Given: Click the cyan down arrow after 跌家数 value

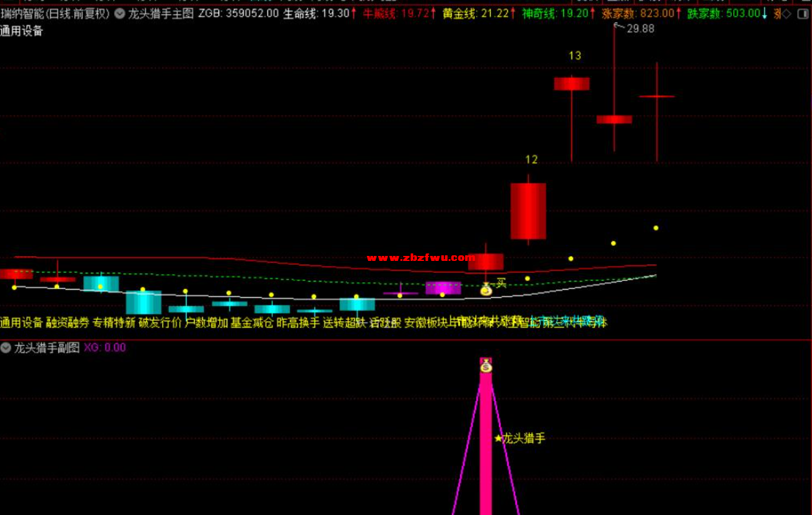Looking at the screenshot, I should point(764,13).
